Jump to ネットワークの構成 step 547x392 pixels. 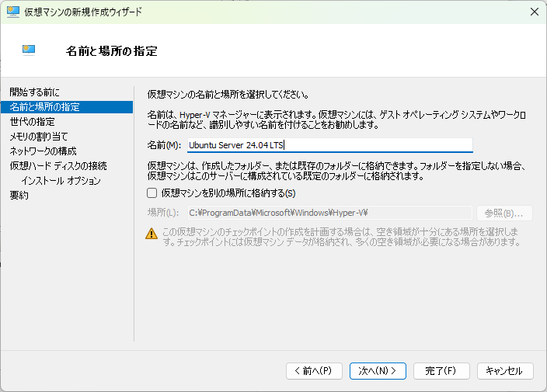point(43,151)
